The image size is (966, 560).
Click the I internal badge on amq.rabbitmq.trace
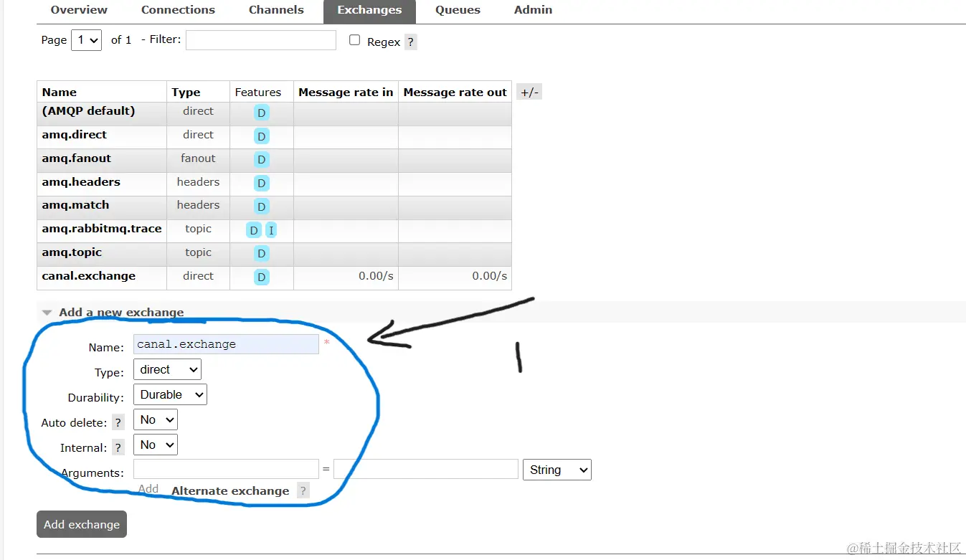(x=270, y=230)
